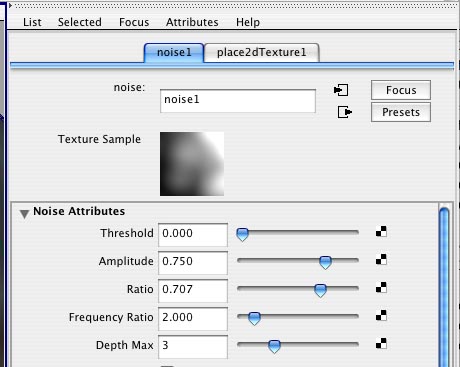Open the List menu

32,22
